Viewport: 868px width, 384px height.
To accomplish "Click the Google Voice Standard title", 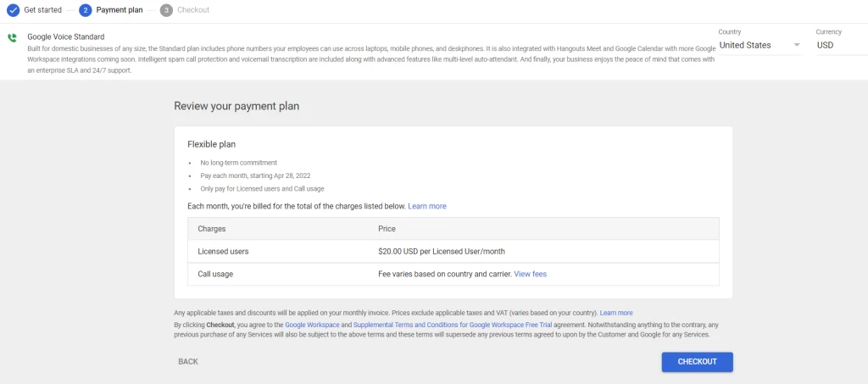I will pyautogui.click(x=66, y=37).
